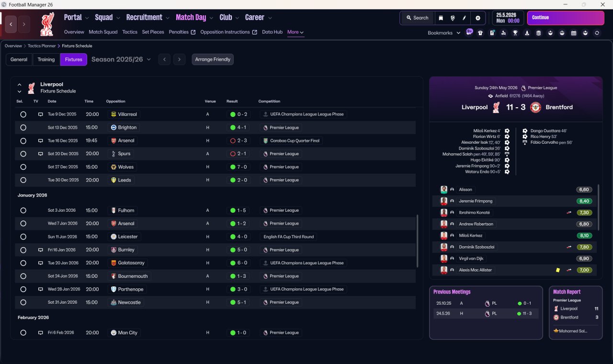
Task: Click the player ratings list scrollbar
Action: 599,207
